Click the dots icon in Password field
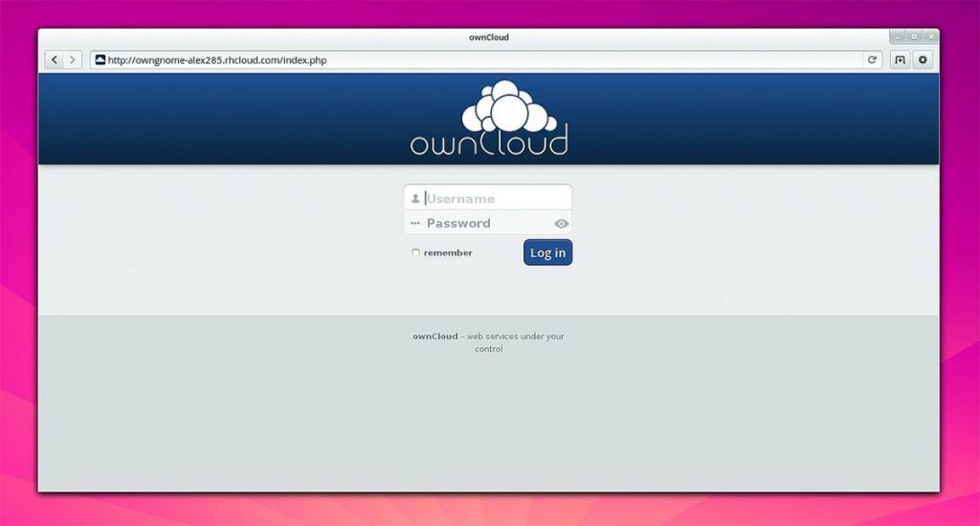The height and width of the screenshot is (526, 980). (415, 223)
